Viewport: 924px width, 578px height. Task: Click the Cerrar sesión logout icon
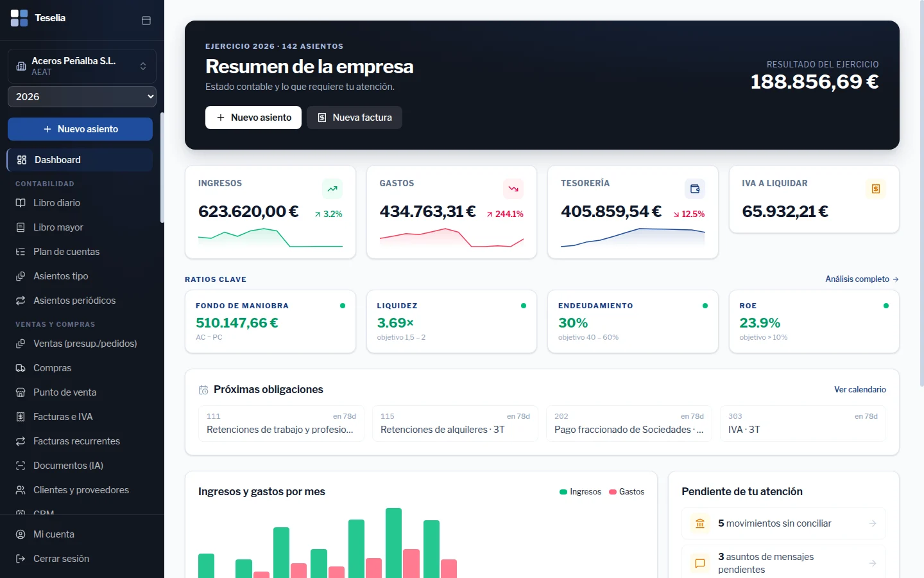pos(21,559)
